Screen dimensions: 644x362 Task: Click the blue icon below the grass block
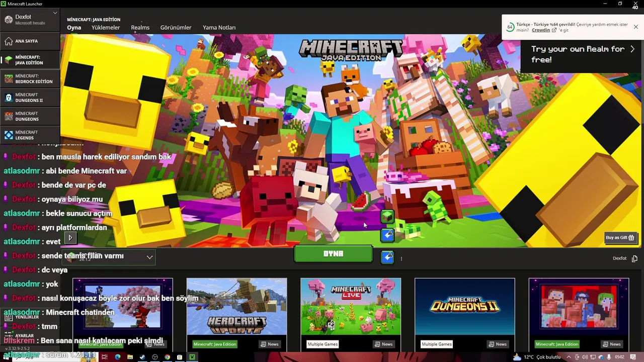(387, 235)
